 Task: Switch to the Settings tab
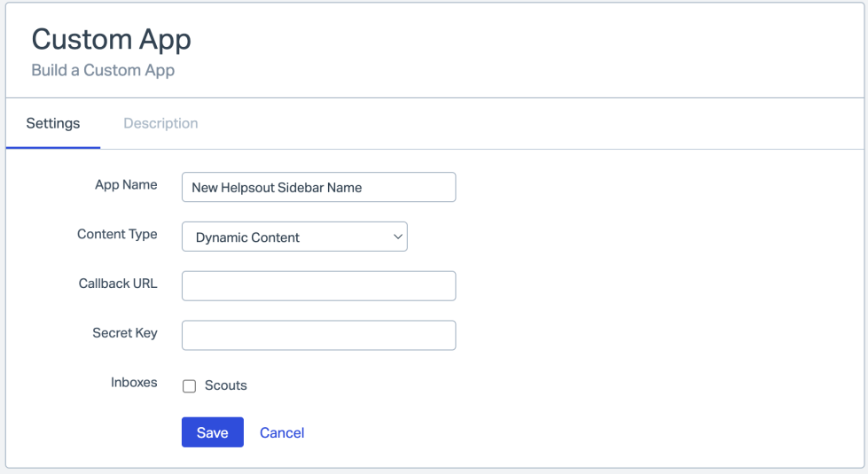pos(53,123)
